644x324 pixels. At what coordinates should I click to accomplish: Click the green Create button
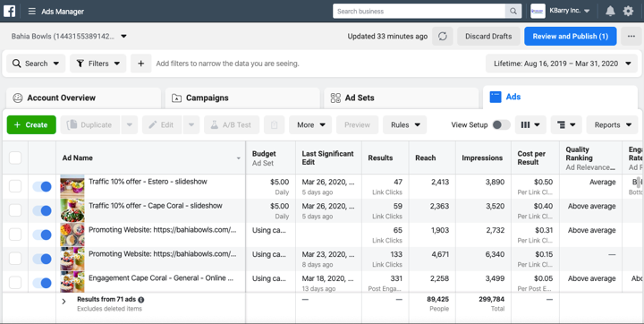[x=31, y=125]
